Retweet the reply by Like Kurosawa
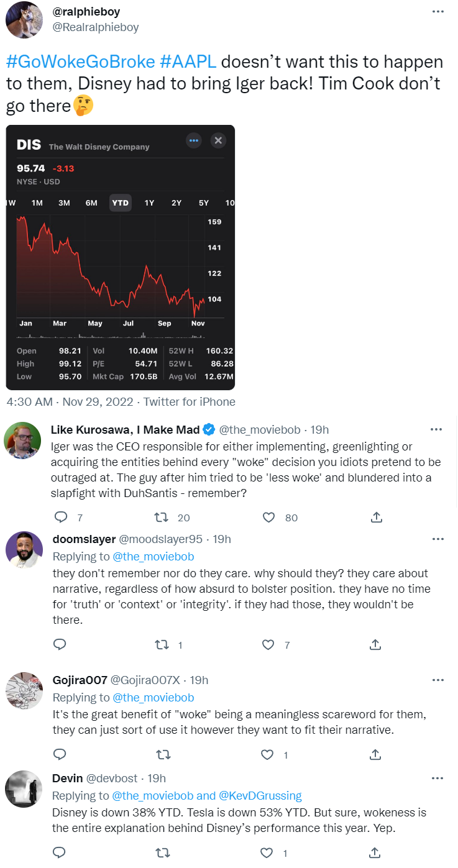 point(162,517)
